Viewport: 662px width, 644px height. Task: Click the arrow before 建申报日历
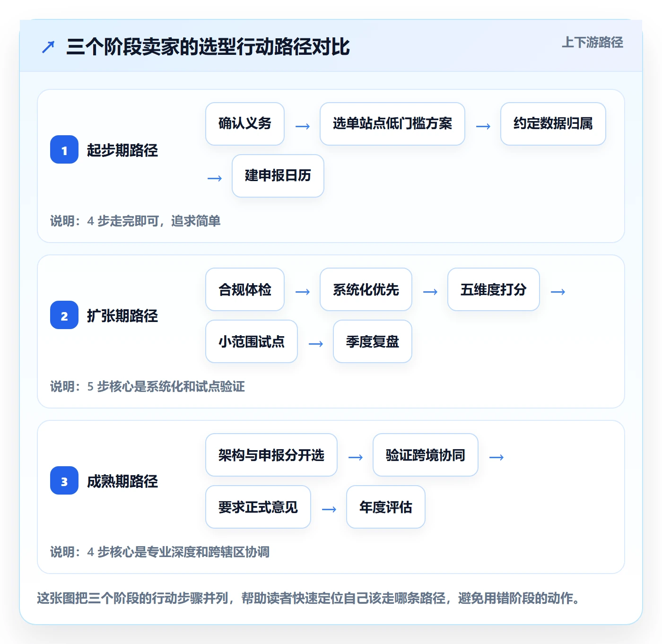click(215, 178)
